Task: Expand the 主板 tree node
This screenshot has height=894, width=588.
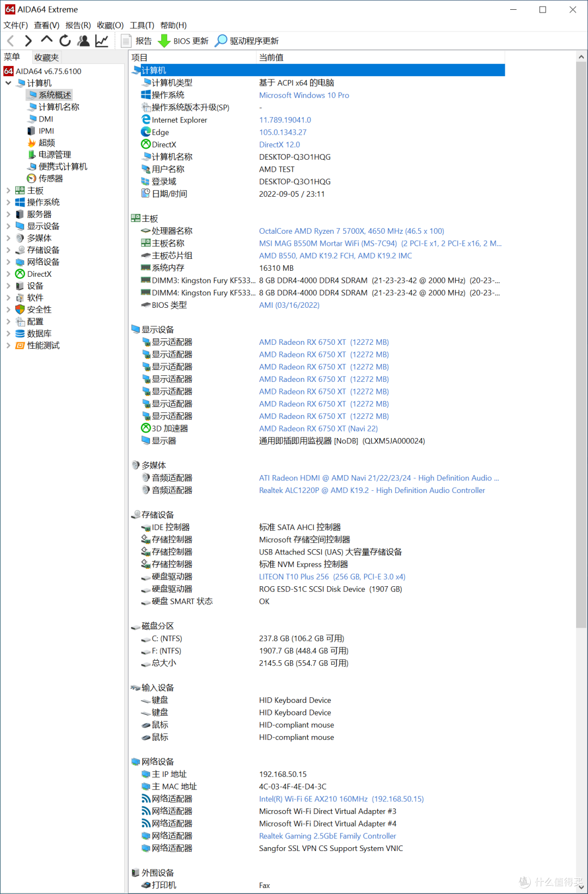Action: coord(8,191)
